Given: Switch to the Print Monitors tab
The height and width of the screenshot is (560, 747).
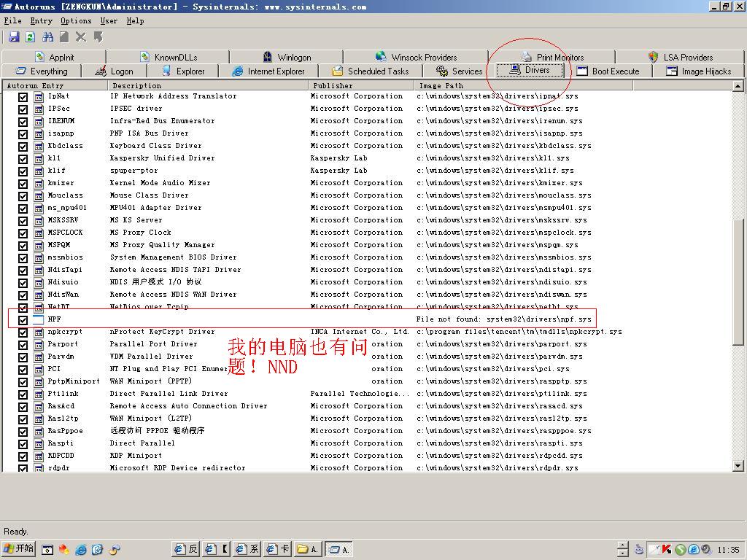Looking at the screenshot, I should point(552,57).
